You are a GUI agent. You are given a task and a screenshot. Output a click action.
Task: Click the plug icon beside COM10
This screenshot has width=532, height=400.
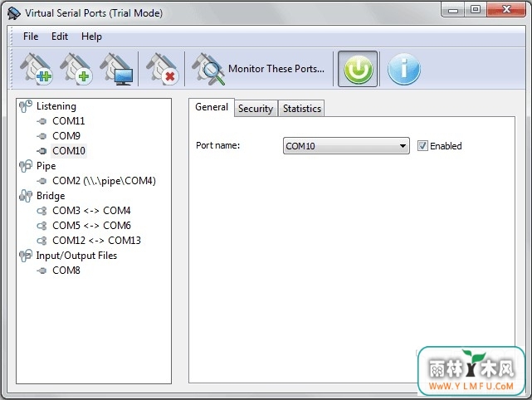point(41,151)
